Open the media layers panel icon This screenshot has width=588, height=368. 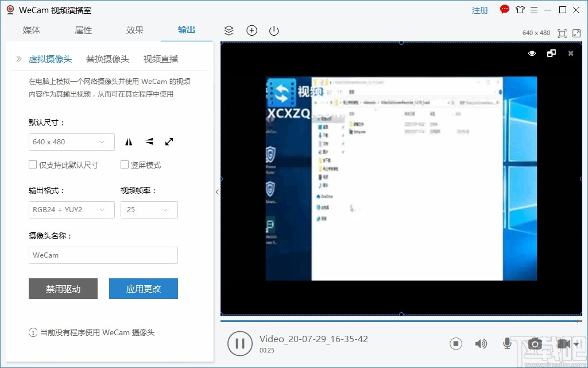[x=229, y=30]
